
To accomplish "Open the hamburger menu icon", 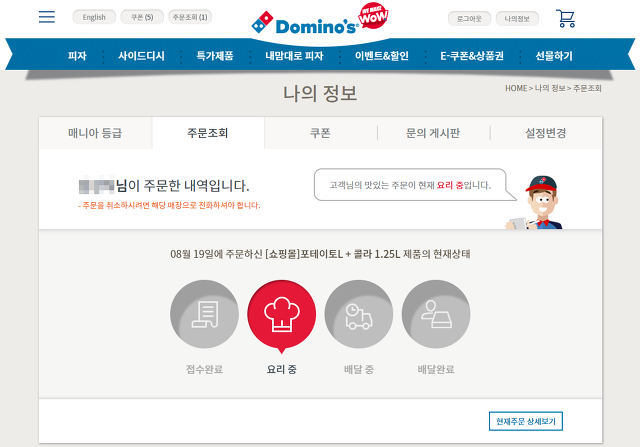I will tap(47, 17).
